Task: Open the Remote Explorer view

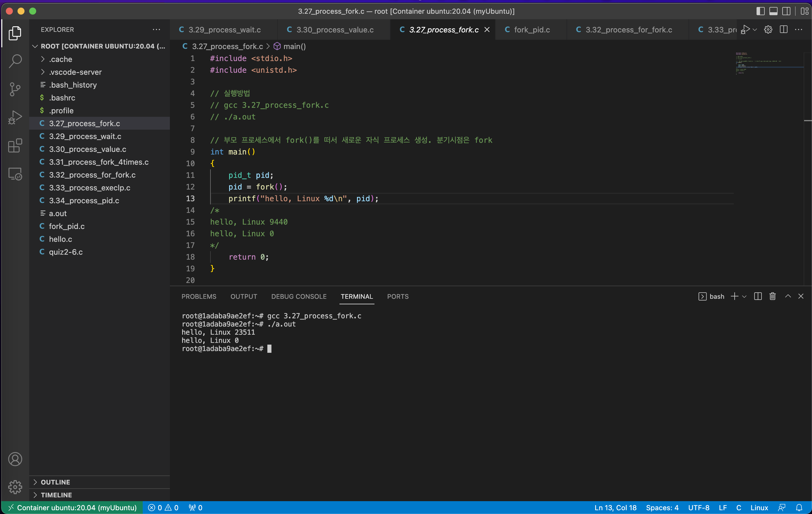Action: 15,174
